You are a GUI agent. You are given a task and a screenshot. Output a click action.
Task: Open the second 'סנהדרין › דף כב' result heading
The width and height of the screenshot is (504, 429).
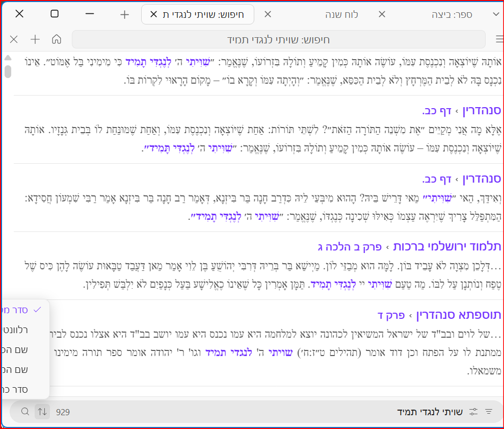click(x=462, y=179)
